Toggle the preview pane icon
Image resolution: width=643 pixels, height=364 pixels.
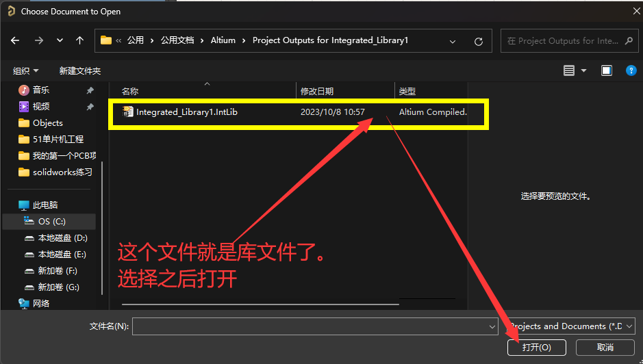click(x=607, y=71)
